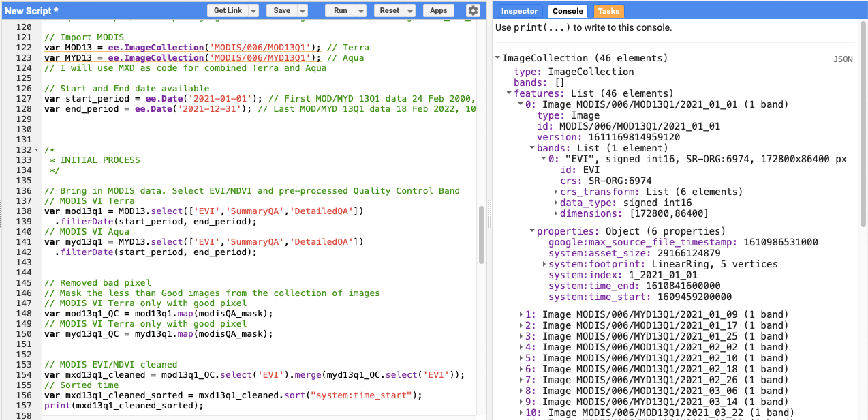The width and height of the screenshot is (868, 420).
Task: Expand image 1 MYD13Q1/2021_01_09
Action: tap(521, 315)
